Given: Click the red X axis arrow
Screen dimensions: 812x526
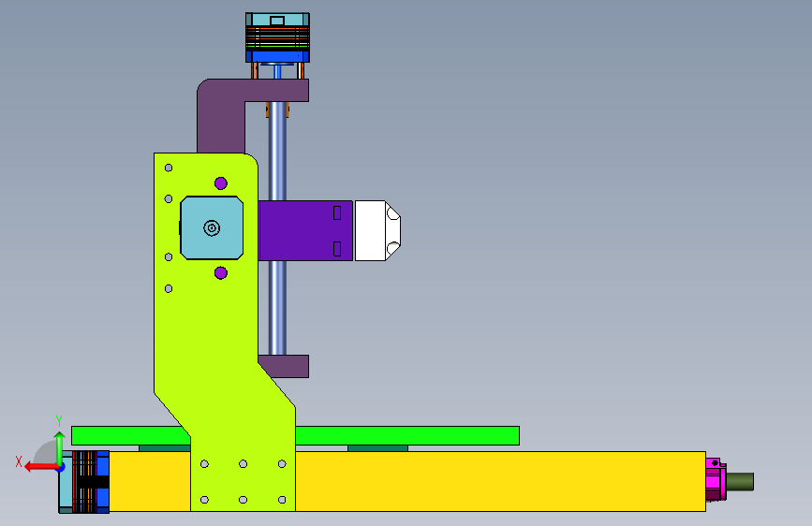Looking at the screenshot, I should pyautogui.click(x=40, y=467).
